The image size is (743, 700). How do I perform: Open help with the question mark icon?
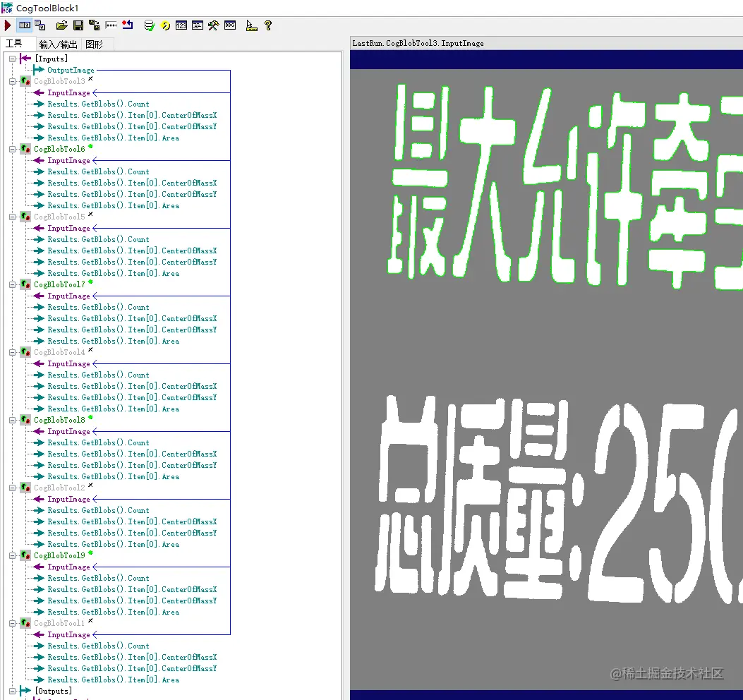pyautogui.click(x=268, y=25)
